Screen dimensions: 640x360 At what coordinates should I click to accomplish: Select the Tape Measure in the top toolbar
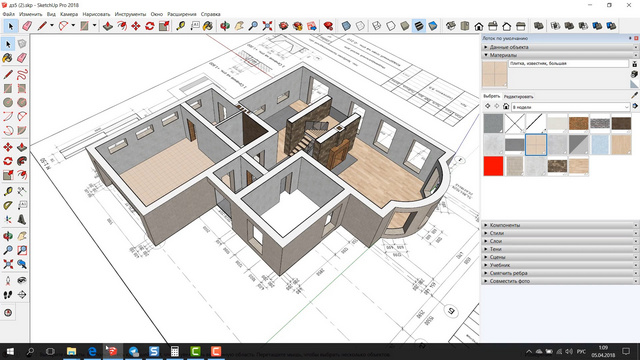click(181, 26)
